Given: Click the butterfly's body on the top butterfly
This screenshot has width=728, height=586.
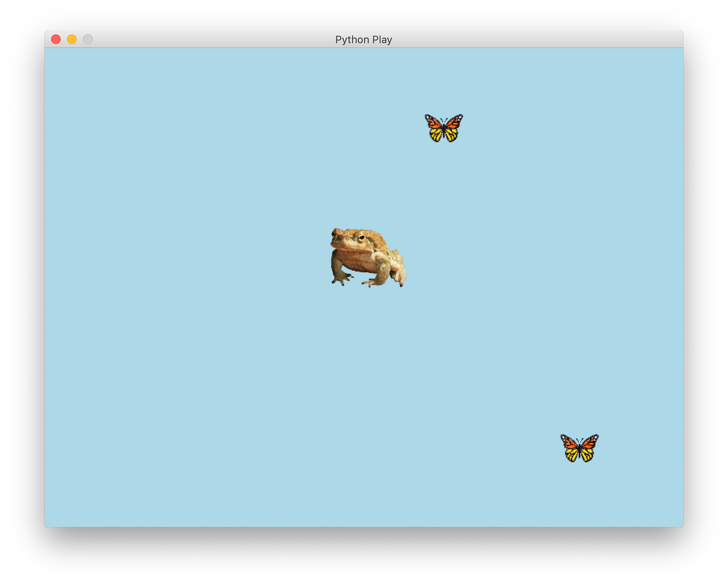Looking at the screenshot, I should click(x=443, y=128).
